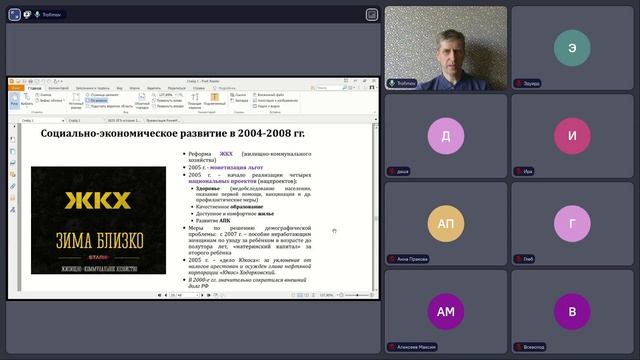Open page number dropdown in status bar
This screenshot has width=640, height=360.
tap(198, 295)
